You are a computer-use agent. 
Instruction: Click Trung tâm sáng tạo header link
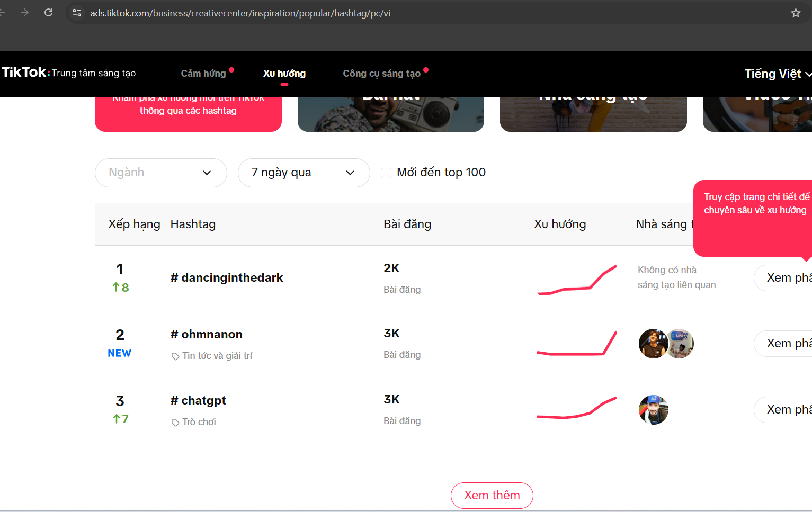tap(94, 73)
